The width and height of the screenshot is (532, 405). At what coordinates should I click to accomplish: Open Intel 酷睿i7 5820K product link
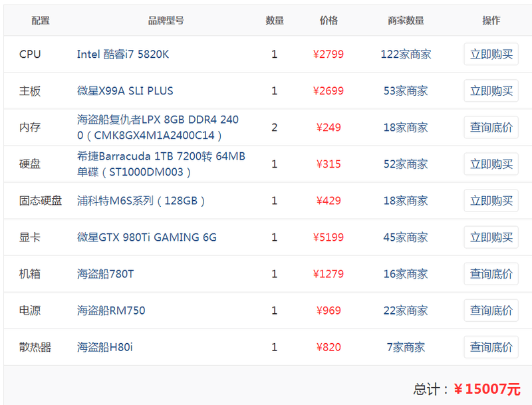[123, 55]
